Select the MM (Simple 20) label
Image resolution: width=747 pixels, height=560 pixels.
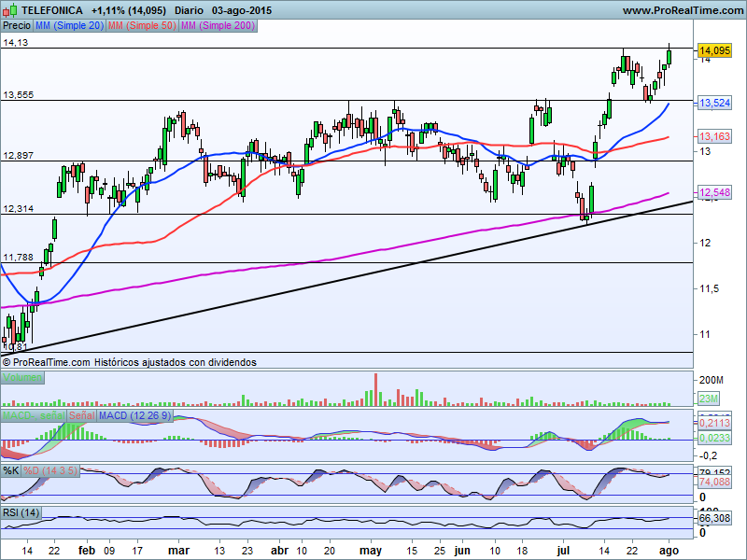point(70,24)
